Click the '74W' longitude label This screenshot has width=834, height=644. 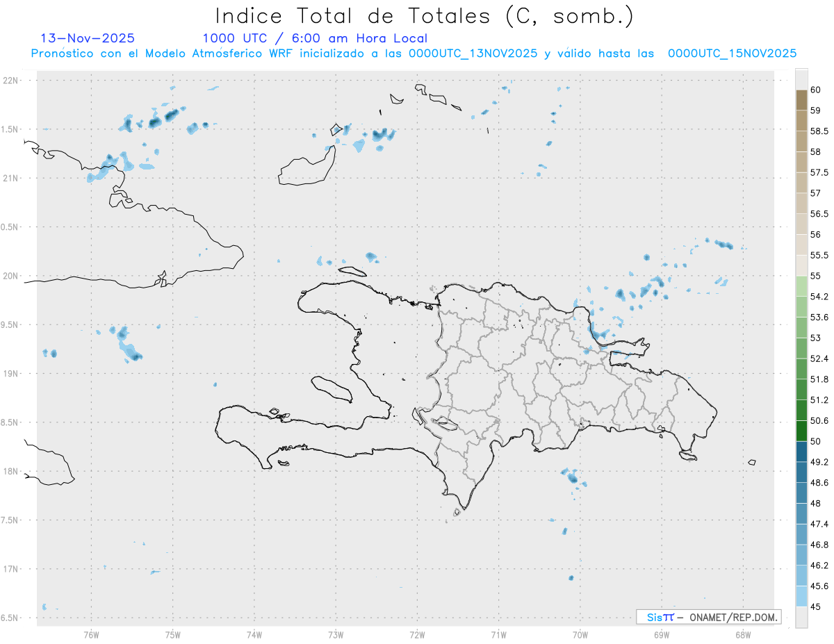pos(254,635)
